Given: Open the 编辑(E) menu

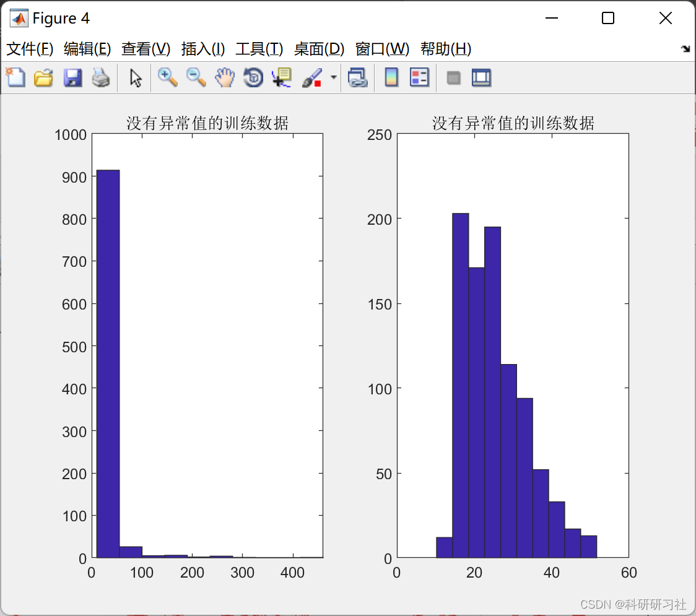Looking at the screenshot, I should click(87, 48).
